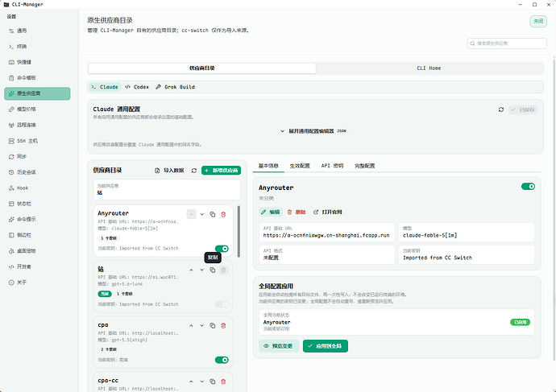
Task: Click the 应用到全局 apply globally button
Action: coord(326,346)
